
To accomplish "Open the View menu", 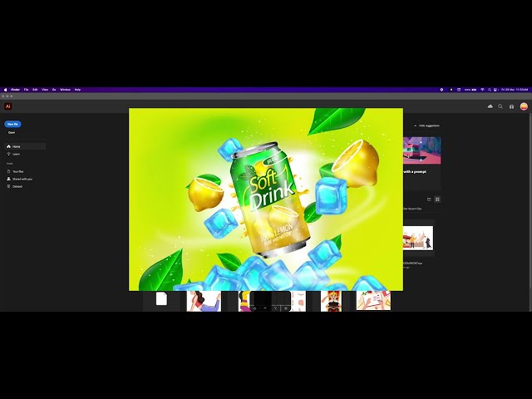I will (x=45, y=90).
